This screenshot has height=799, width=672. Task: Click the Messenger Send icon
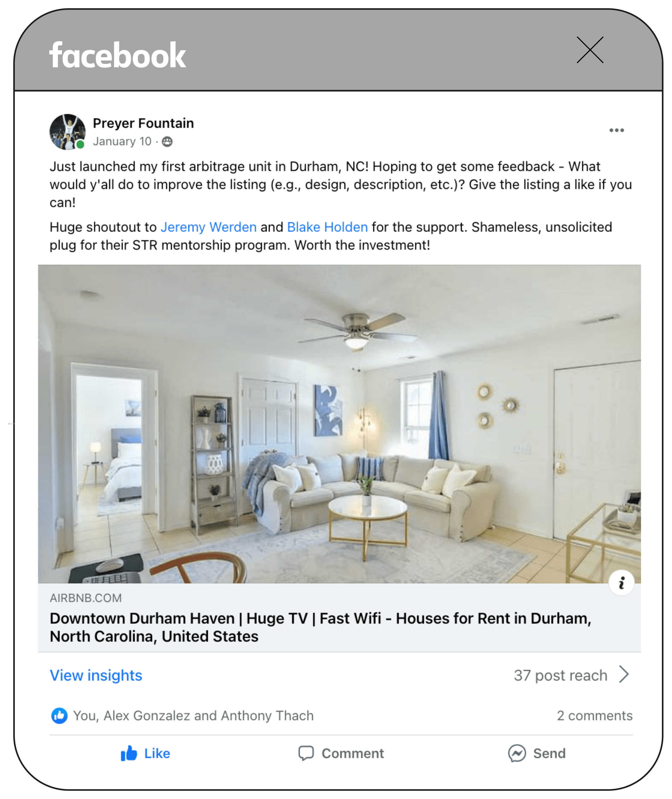click(x=516, y=753)
